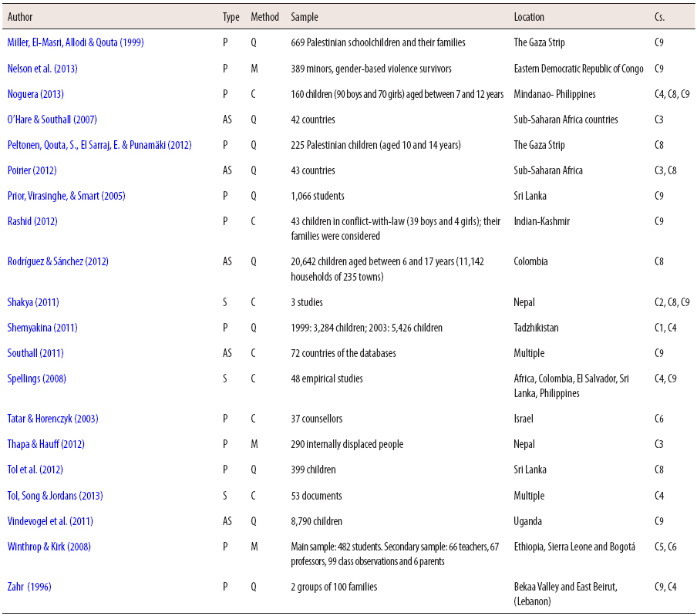Click the Poirier (2012) hyperlink

coord(33,170)
